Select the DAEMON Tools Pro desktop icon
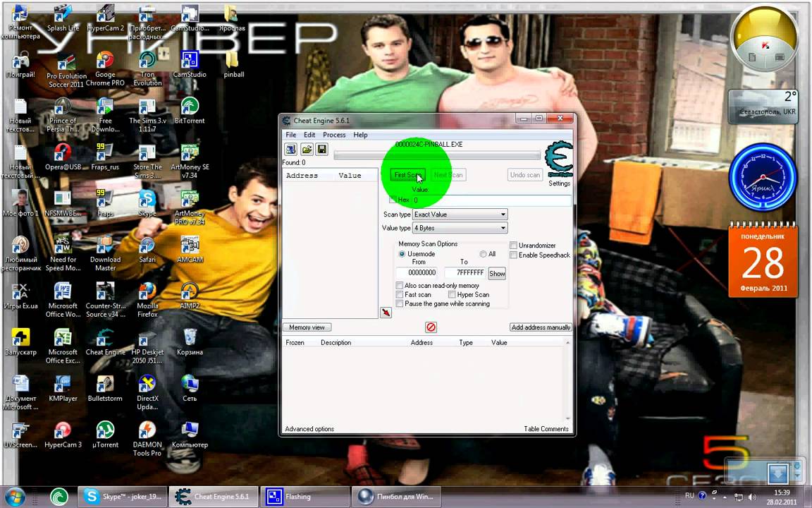This screenshot has height=508, width=812. 147,439
